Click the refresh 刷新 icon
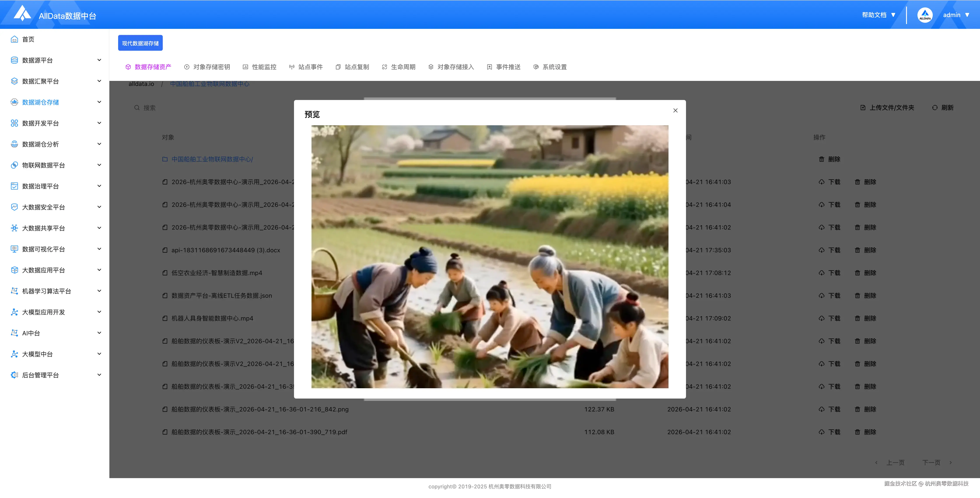This screenshot has width=980, height=498. [935, 108]
